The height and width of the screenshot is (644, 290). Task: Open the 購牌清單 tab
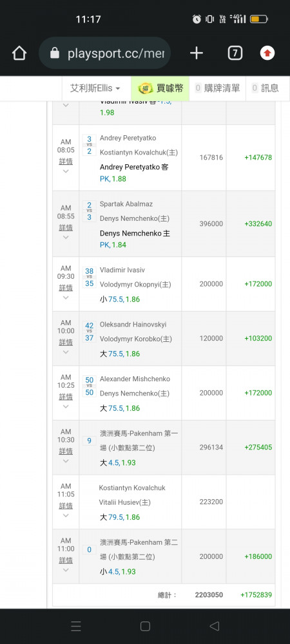pos(217,88)
